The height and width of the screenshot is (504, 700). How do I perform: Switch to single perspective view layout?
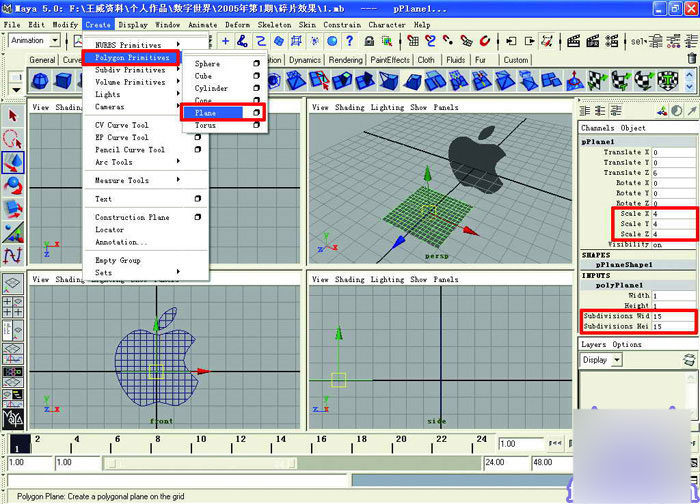pos(13,283)
